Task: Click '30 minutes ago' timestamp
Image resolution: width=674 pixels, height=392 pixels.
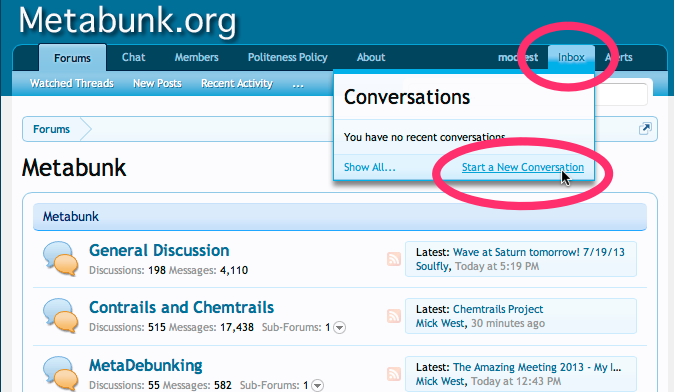Action: click(x=508, y=323)
